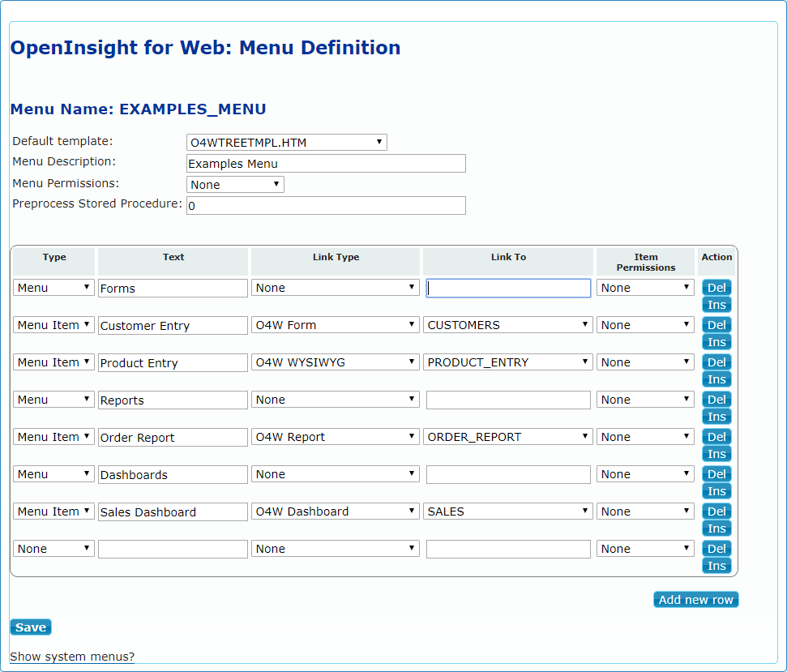
Task: Click the Add new row button
Action: pos(695,600)
